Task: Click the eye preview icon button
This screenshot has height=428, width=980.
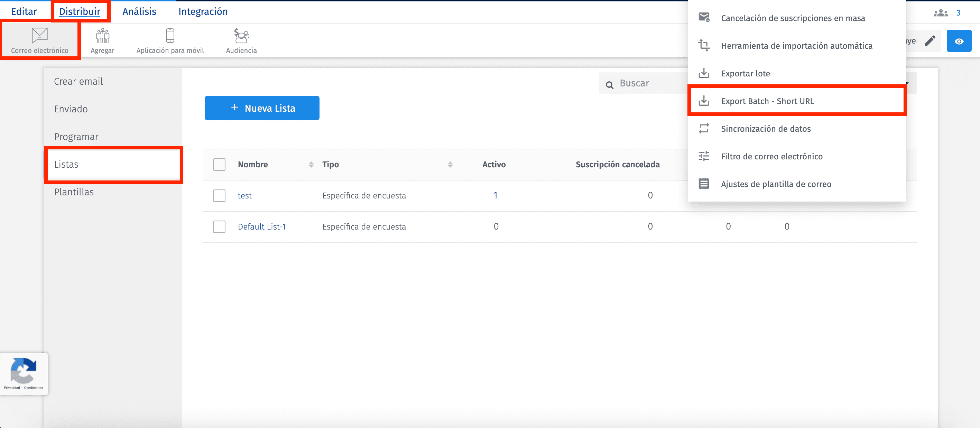Action: [959, 41]
